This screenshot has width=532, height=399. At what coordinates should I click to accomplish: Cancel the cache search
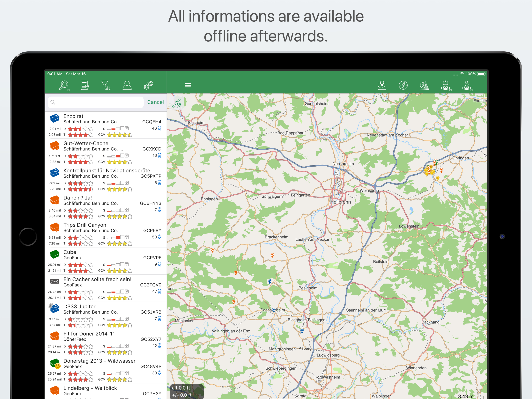tap(155, 102)
